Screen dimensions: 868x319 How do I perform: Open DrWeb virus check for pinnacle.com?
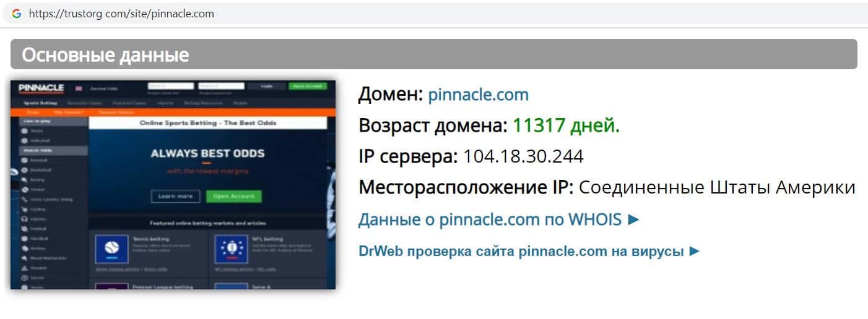529,251
